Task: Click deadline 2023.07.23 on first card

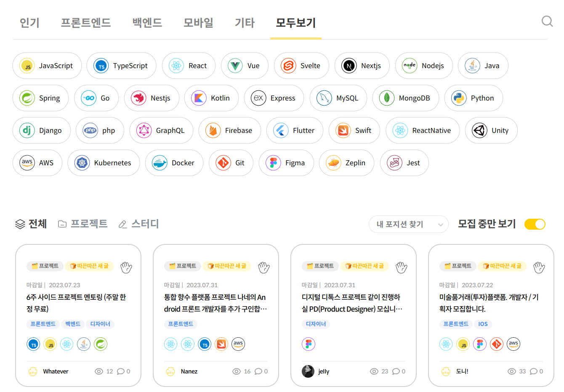Action: (x=64, y=285)
